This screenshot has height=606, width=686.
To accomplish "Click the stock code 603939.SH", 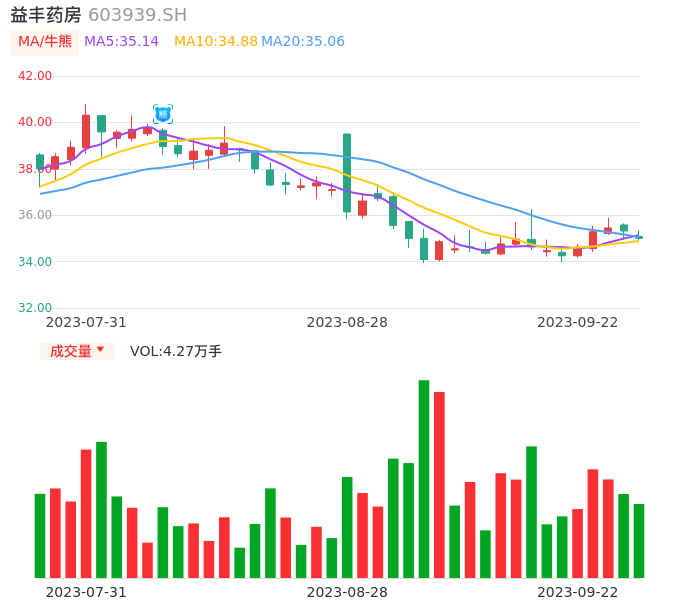I will coord(137,15).
